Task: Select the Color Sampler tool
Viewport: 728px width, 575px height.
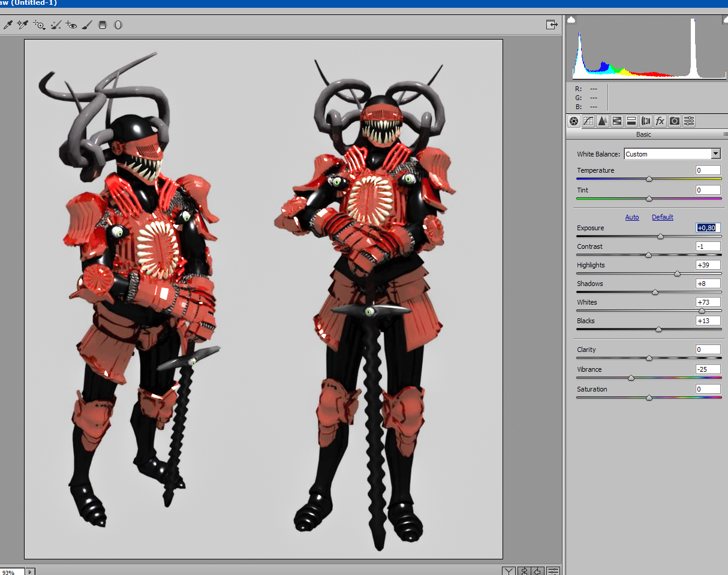Action: tap(23, 25)
